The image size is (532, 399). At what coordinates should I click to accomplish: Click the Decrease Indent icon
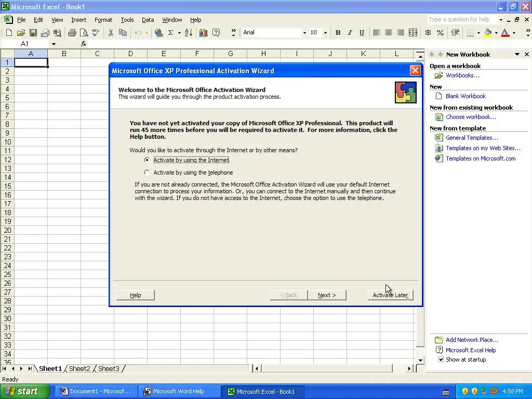point(455,33)
